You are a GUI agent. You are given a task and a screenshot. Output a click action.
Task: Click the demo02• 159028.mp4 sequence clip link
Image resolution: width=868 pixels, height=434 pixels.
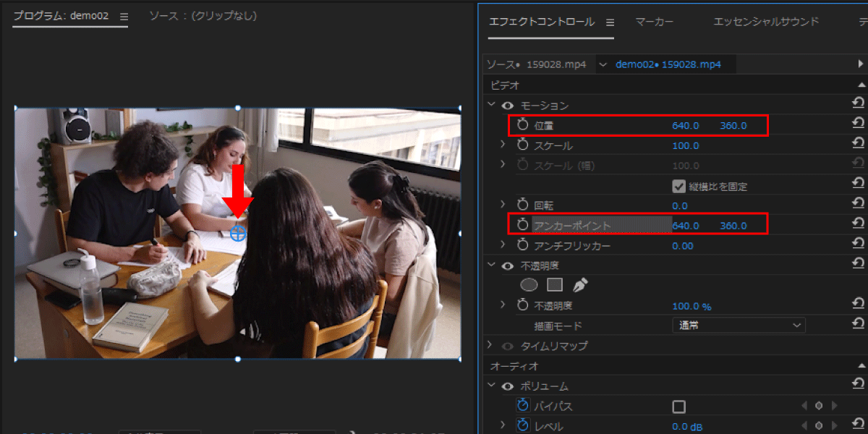668,64
